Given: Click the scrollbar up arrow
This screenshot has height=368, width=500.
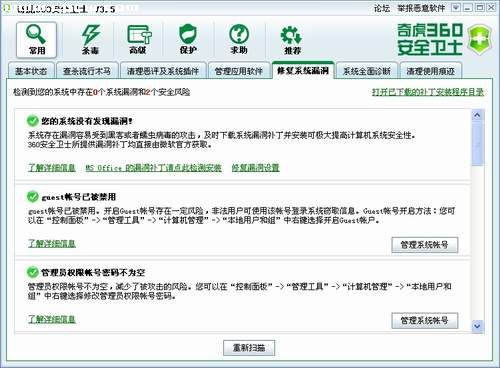Looking at the screenshot, I should 477,115.
